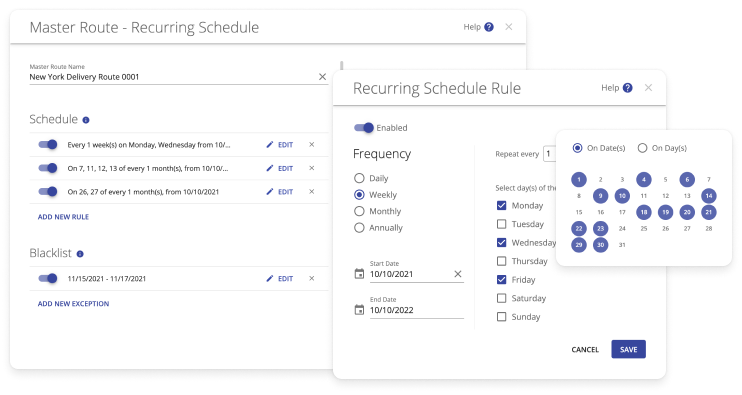
Task: Select date 16 in the date picker
Action: click(x=601, y=212)
